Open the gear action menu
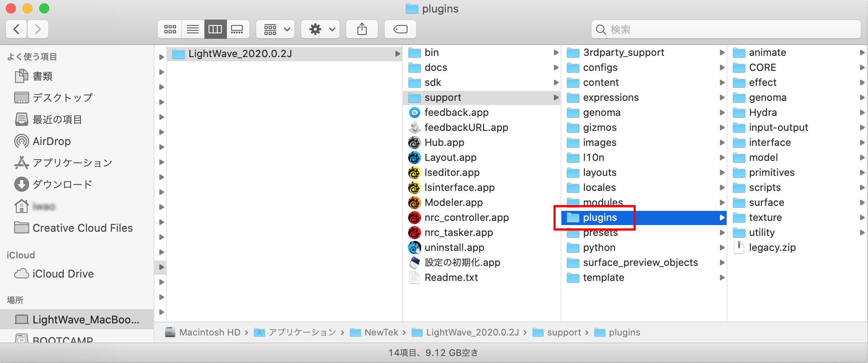 (x=320, y=29)
